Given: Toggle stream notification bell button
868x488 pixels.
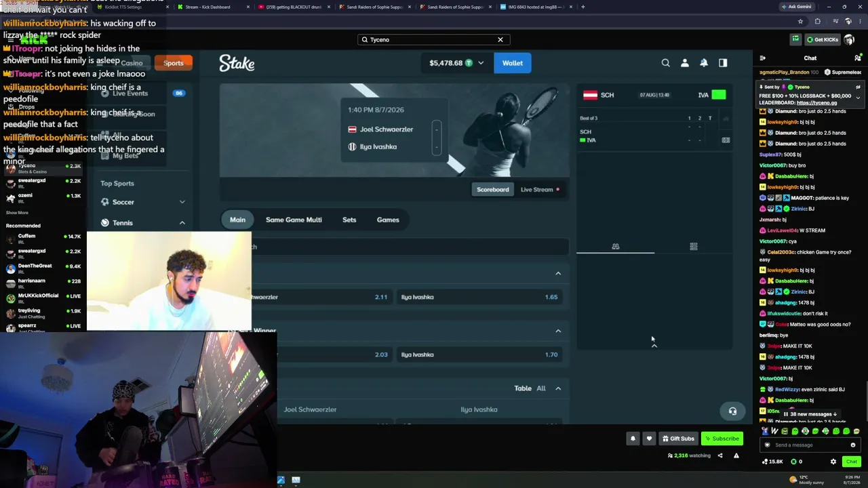Looking at the screenshot, I should pyautogui.click(x=633, y=439).
